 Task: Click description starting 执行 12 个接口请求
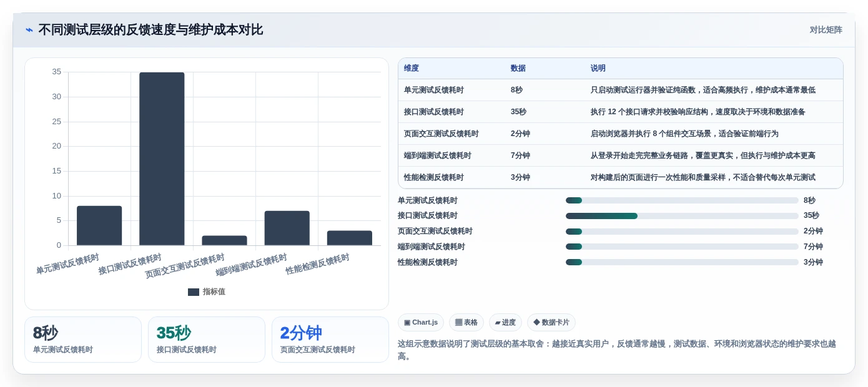pos(698,112)
